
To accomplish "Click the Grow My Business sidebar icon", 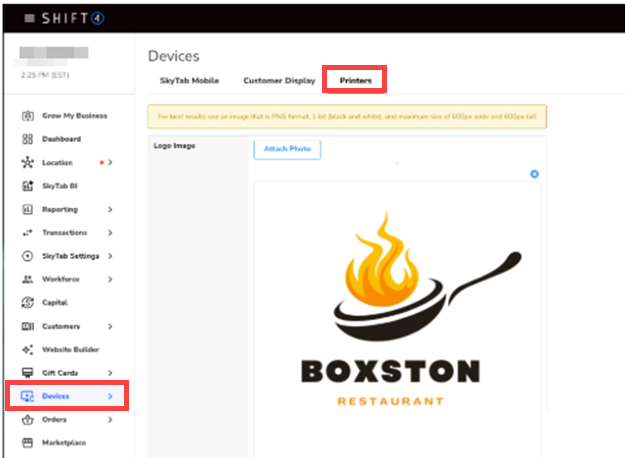I will pos(28,116).
